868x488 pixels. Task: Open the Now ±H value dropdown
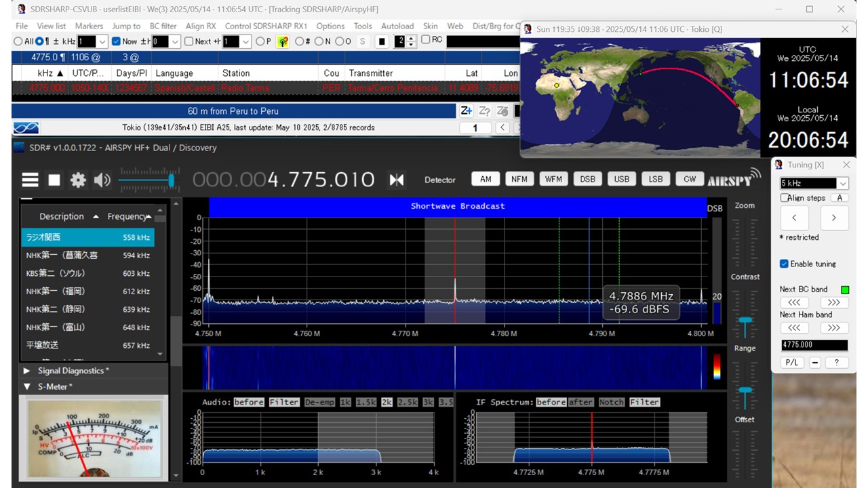click(175, 41)
